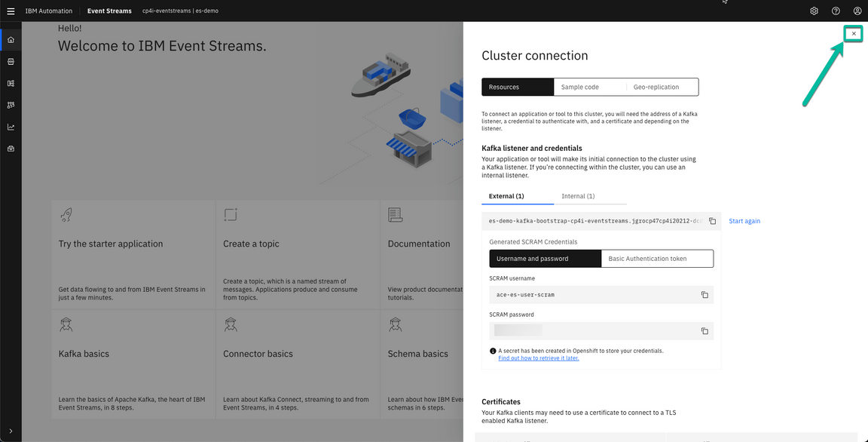Select the Consumer groups icon in the sidebar
868x442 pixels.
click(x=11, y=105)
